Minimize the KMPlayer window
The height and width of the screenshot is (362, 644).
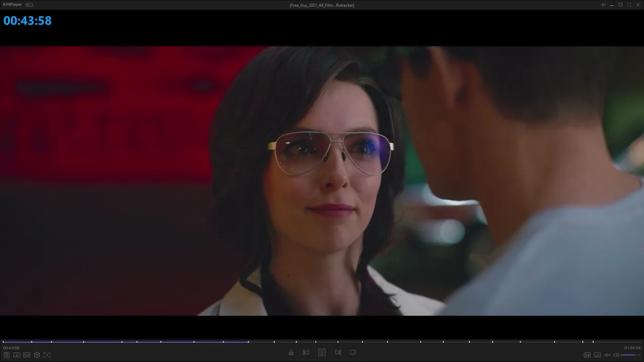[x=612, y=5]
